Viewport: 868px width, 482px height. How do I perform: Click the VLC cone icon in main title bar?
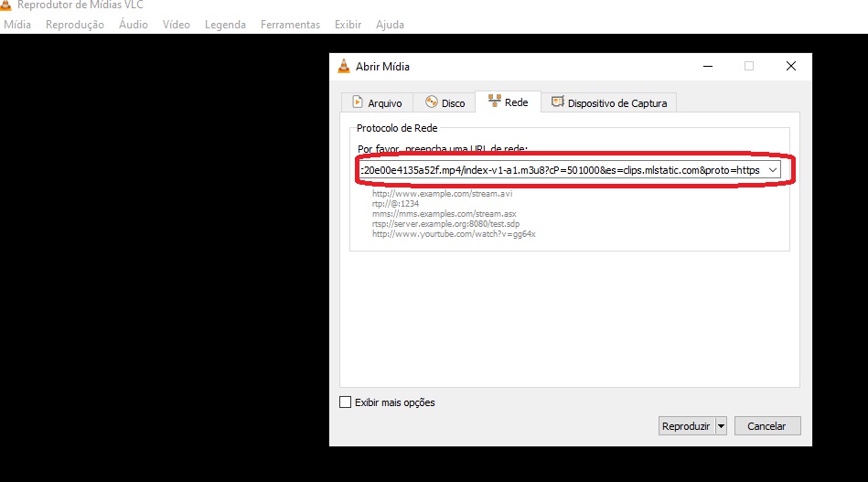point(6,5)
